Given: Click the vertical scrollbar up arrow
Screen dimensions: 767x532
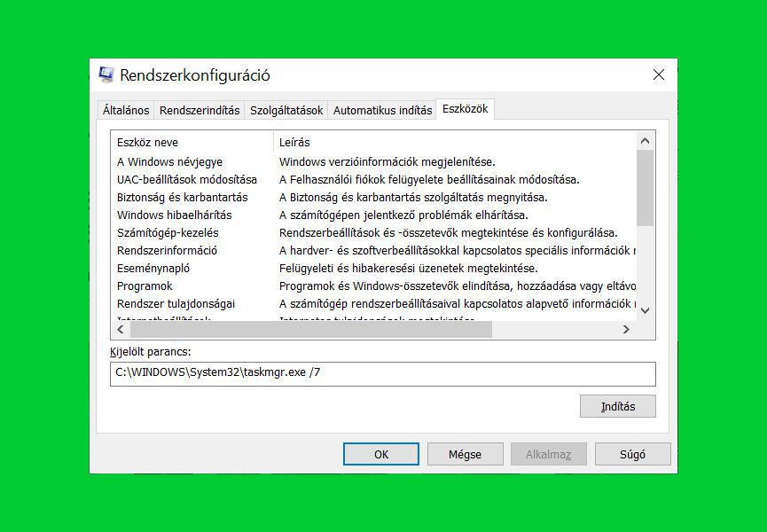Looking at the screenshot, I should (646, 141).
